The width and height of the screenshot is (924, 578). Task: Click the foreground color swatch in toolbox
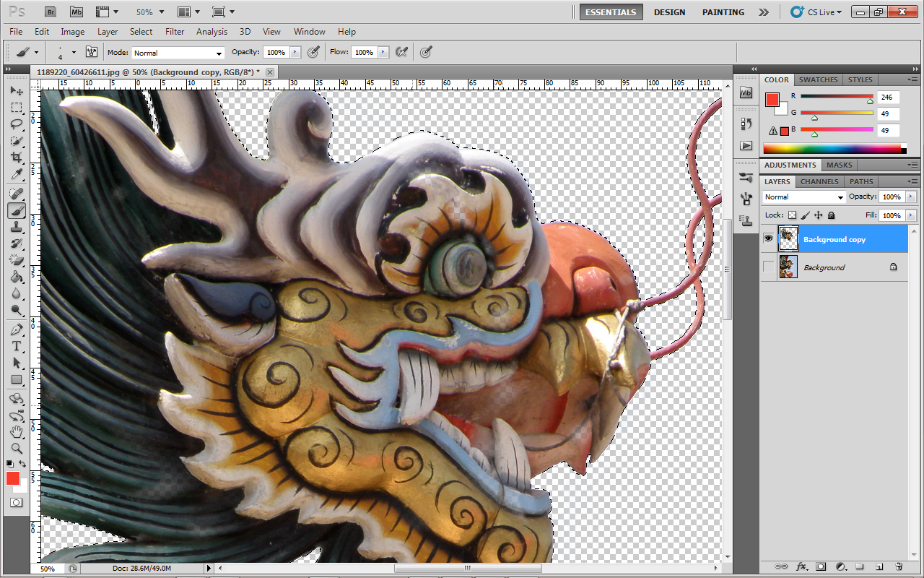click(x=13, y=478)
